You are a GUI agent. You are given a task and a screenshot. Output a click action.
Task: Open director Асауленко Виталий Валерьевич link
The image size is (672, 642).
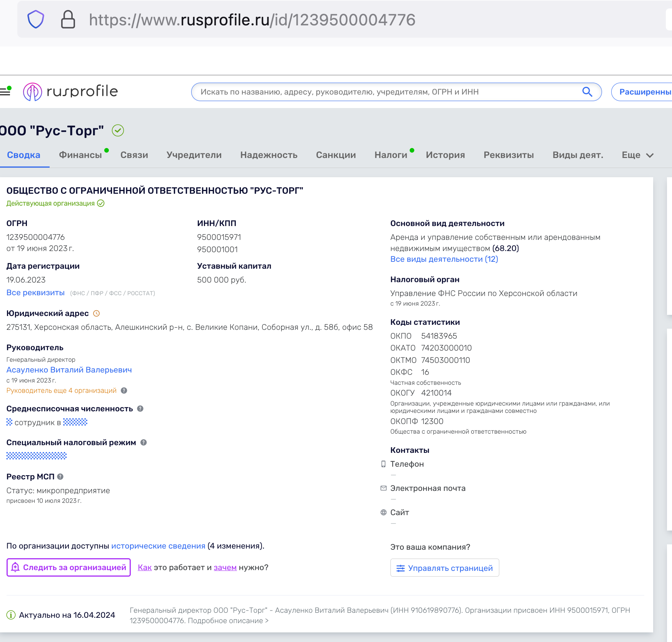pyautogui.click(x=69, y=370)
